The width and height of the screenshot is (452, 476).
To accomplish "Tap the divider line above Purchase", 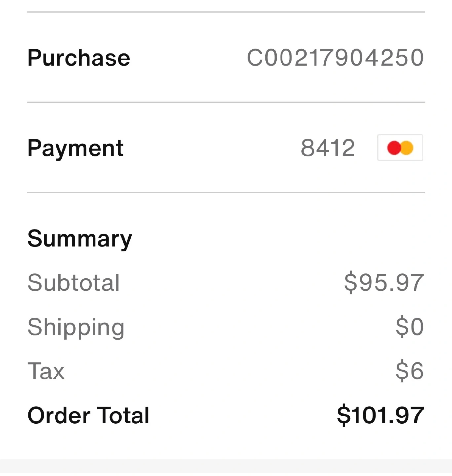I will click(226, 12).
